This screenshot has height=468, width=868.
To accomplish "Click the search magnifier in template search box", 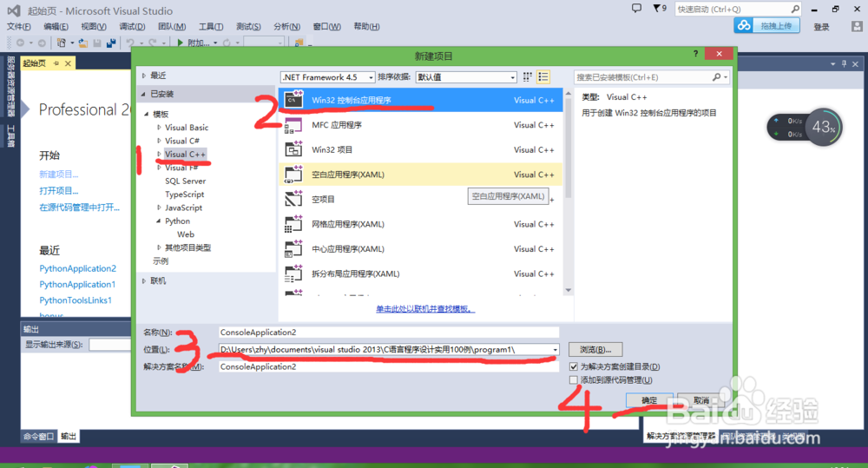I will pyautogui.click(x=716, y=77).
